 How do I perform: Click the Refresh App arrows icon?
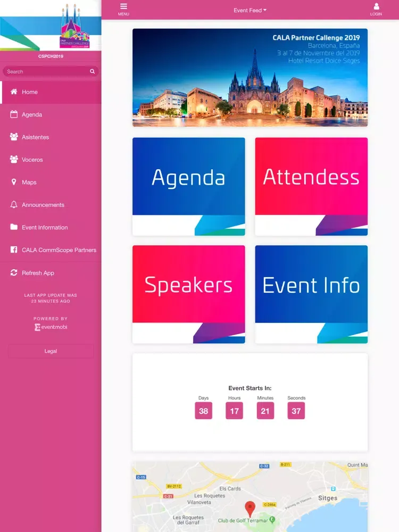14,273
